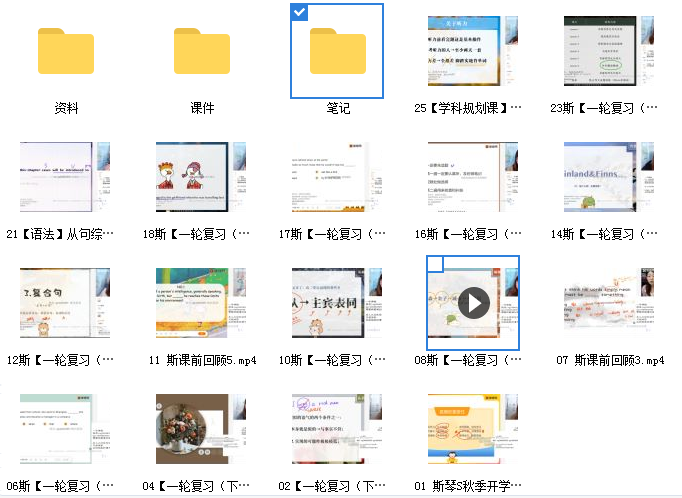Click the 18斯【一轮复习 video thumbnail
The width and height of the screenshot is (682, 498).
202,177
